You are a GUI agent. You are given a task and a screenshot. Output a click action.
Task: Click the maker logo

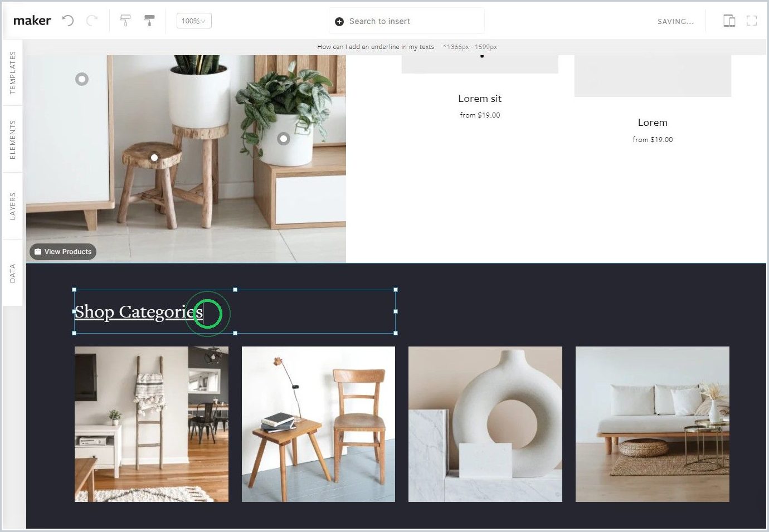[x=32, y=21]
